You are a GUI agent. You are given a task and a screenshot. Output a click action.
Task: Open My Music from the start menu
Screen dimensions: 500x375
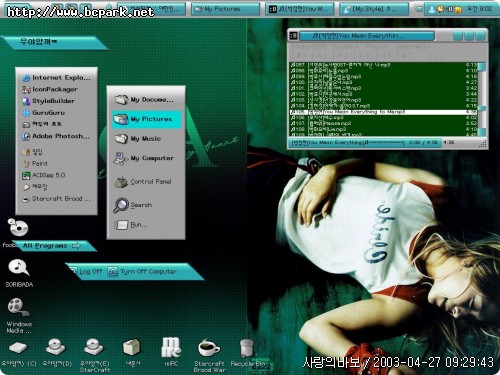click(x=138, y=138)
